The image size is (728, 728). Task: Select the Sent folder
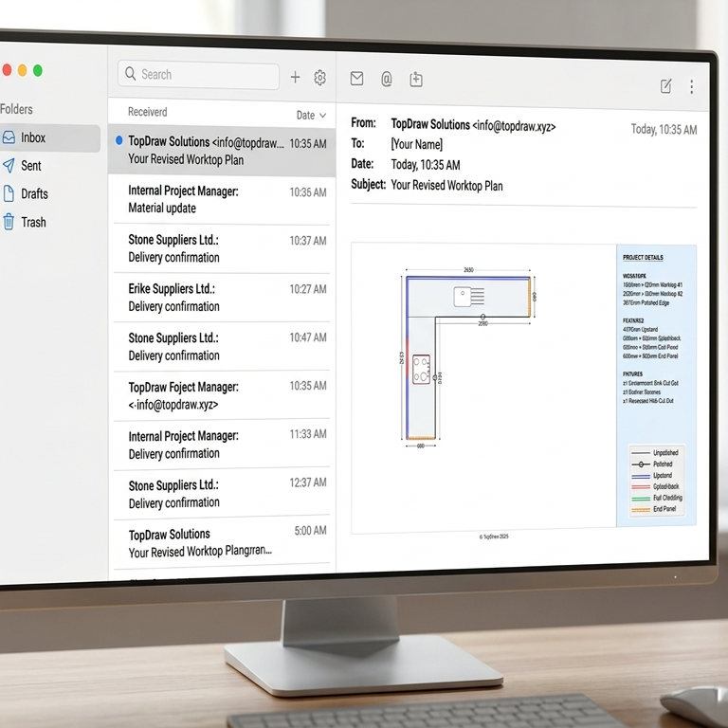pyautogui.click(x=50, y=166)
